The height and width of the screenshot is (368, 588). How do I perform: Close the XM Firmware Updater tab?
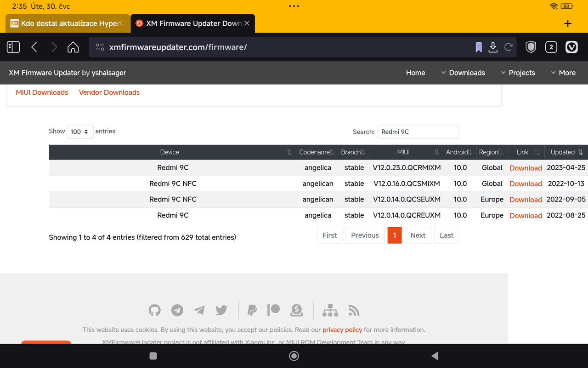tap(247, 23)
